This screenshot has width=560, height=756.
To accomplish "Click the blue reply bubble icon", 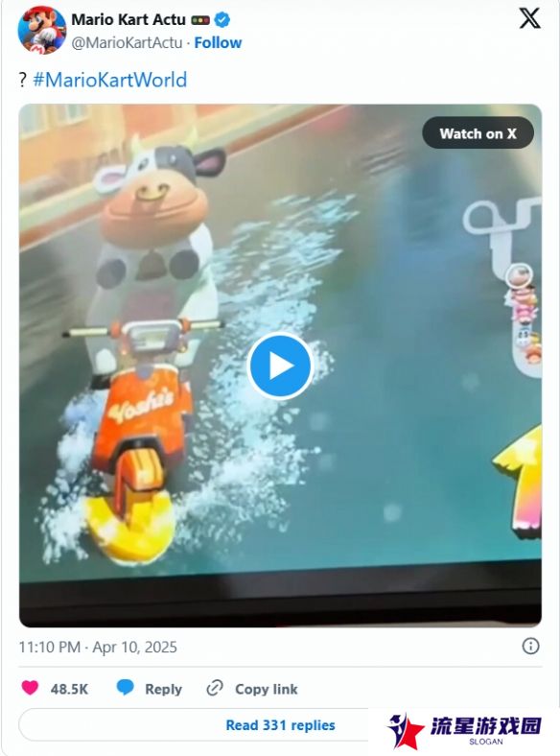I will 126,688.
